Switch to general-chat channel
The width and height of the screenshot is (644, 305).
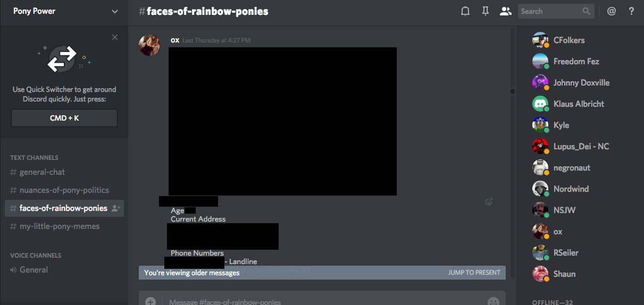[x=42, y=172]
